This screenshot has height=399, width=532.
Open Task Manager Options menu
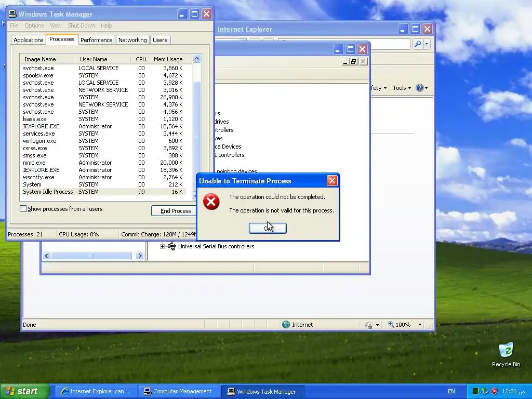(34, 25)
